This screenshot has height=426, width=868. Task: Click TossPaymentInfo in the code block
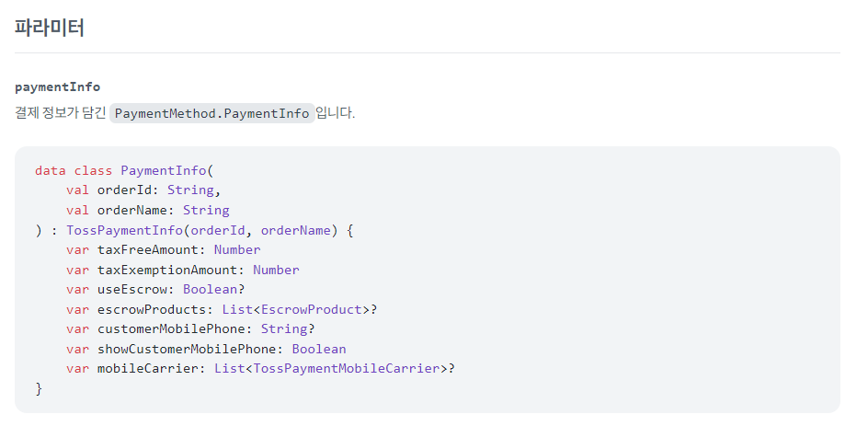[124, 230]
